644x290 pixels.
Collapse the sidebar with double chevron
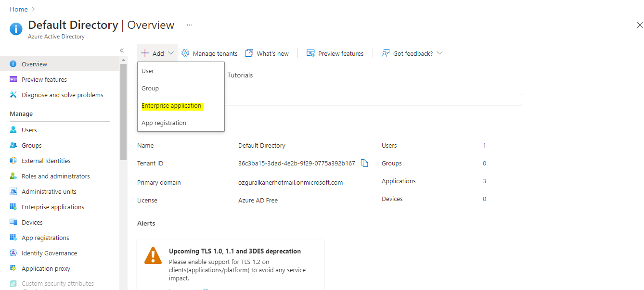point(122,50)
